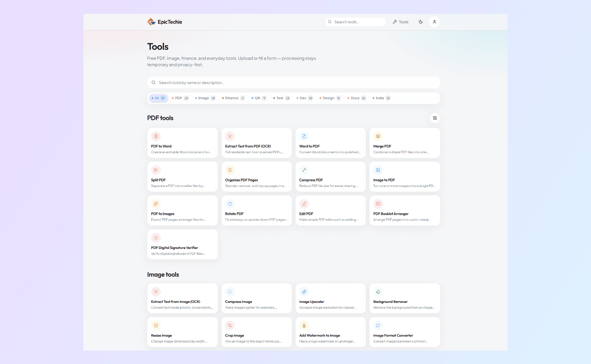The image size is (591, 364).
Task: Filter tools by Dev category
Action: [305, 98]
